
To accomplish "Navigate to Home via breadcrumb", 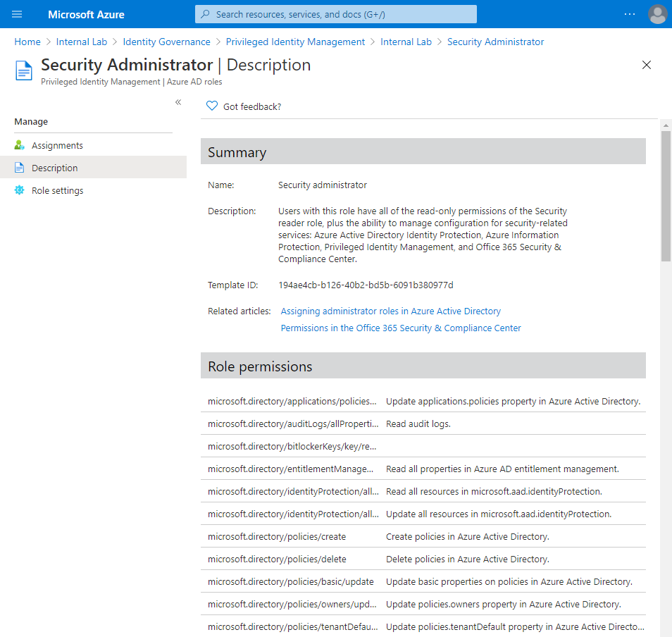I will coord(27,42).
